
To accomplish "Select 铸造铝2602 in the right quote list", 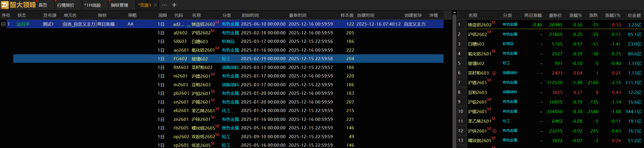I will (x=479, y=25).
